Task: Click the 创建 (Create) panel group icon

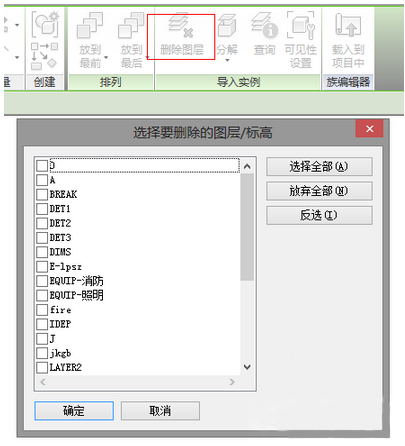Action: [x=44, y=24]
